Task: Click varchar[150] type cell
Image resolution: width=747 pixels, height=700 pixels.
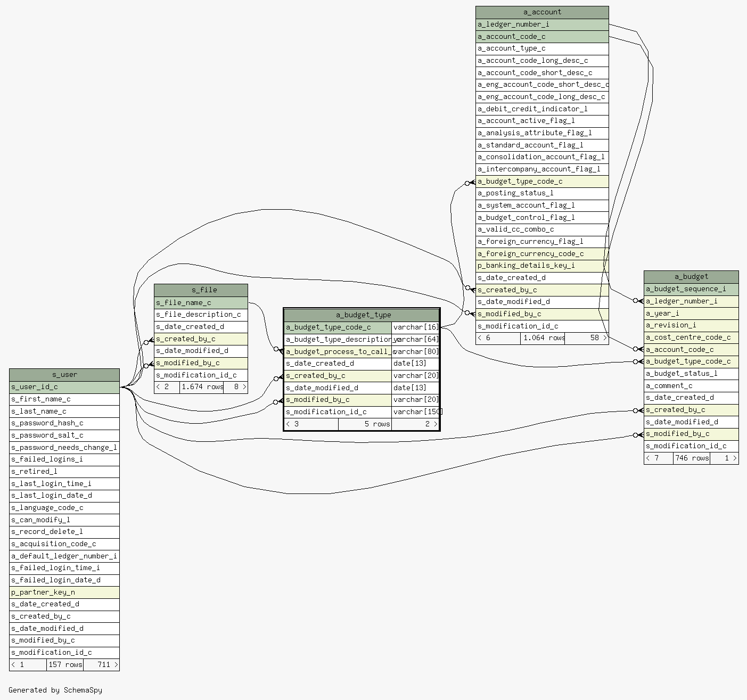Action: point(416,412)
